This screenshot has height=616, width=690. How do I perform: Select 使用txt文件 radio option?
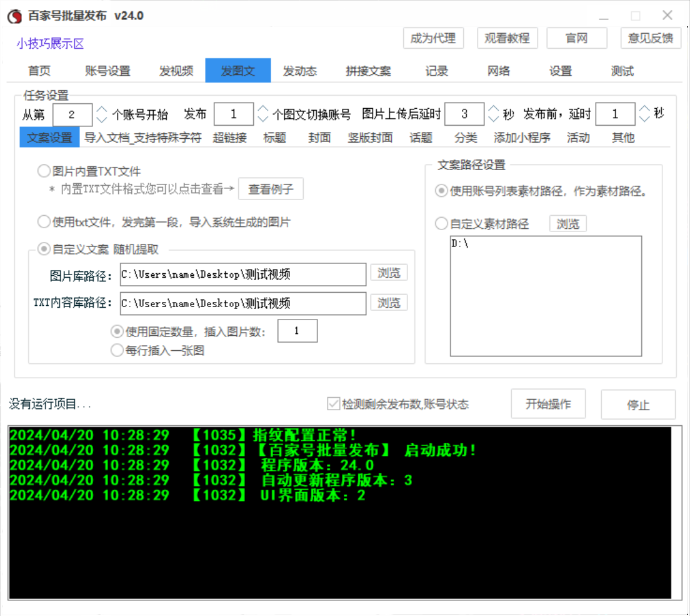pyautogui.click(x=44, y=221)
